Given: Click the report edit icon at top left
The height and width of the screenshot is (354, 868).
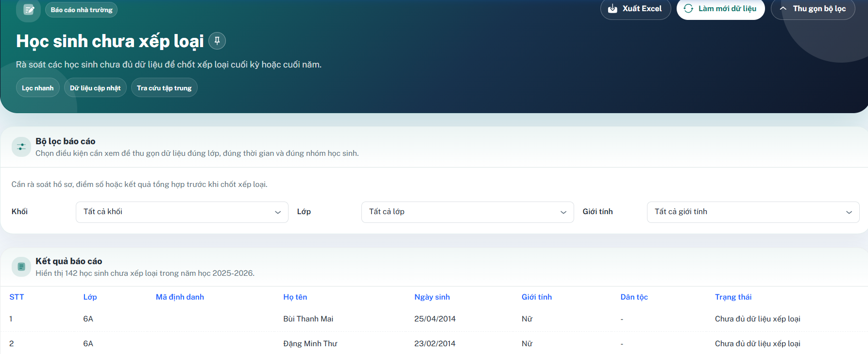Looking at the screenshot, I should tap(28, 10).
